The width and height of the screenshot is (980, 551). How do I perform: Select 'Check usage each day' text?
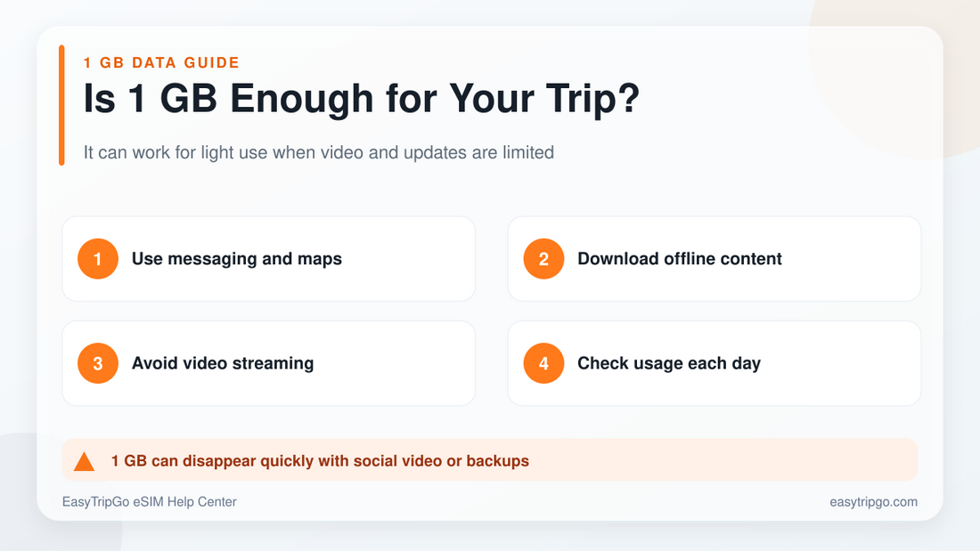tap(669, 363)
